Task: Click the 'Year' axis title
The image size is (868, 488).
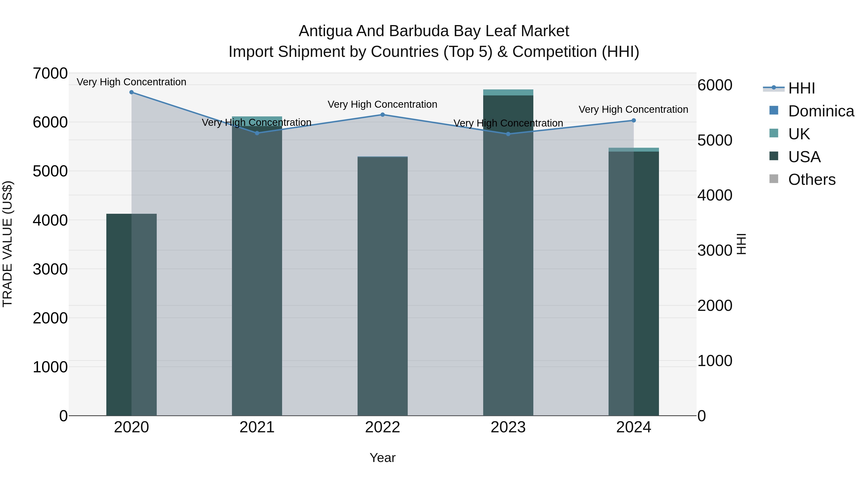Action: (382, 458)
